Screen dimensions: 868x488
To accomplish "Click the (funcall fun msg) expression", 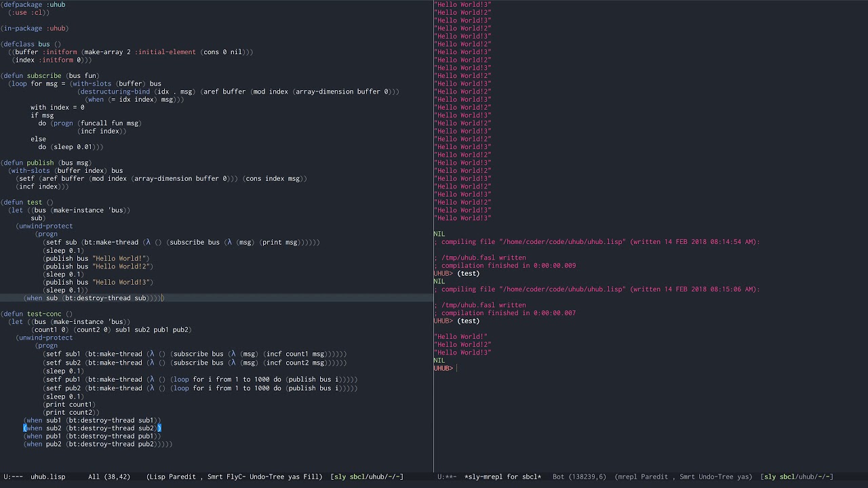I will click(x=110, y=123).
